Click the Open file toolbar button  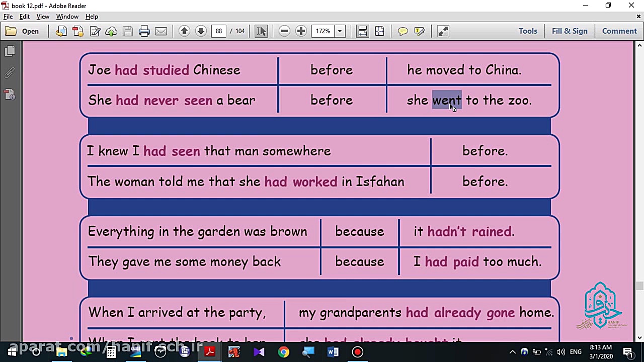tap(22, 31)
